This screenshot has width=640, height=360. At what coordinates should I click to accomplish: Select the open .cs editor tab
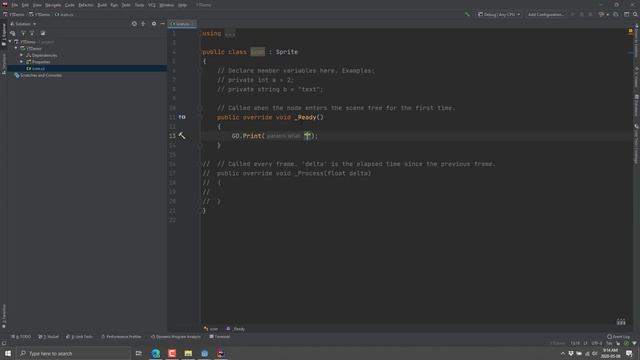[x=182, y=24]
